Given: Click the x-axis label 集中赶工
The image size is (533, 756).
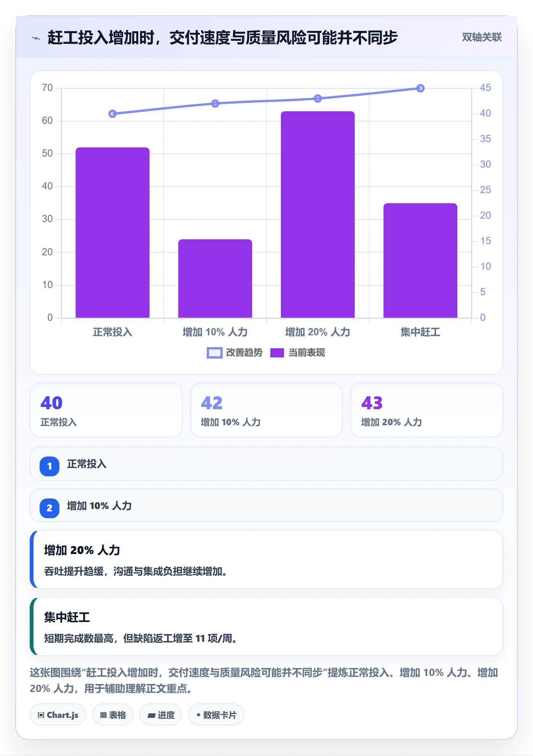Looking at the screenshot, I should pyautogui.click(x=420, y=332).
